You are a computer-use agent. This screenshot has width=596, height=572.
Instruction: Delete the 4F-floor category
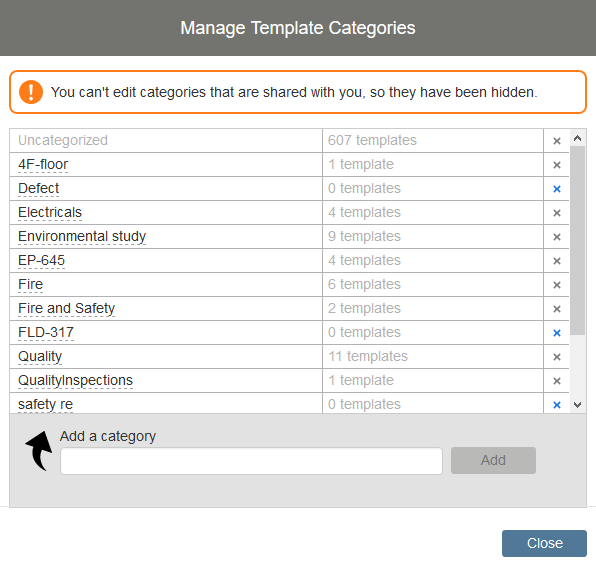tap(556, 165)
